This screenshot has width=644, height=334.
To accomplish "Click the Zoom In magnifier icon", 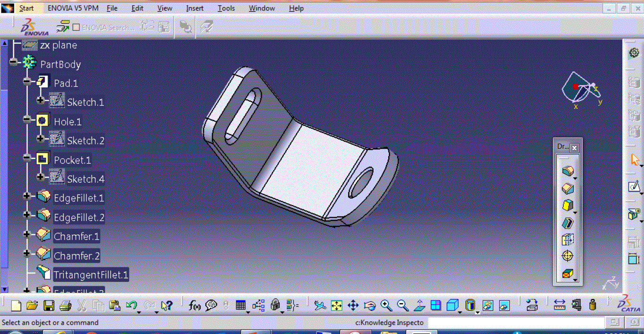I will click(386, 306).
